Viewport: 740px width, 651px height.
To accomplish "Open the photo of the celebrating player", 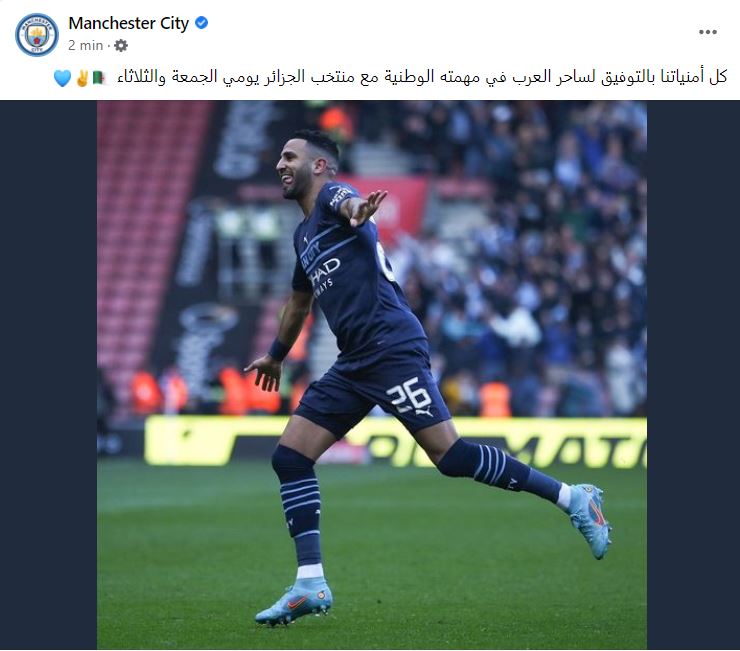I will 372,375.
